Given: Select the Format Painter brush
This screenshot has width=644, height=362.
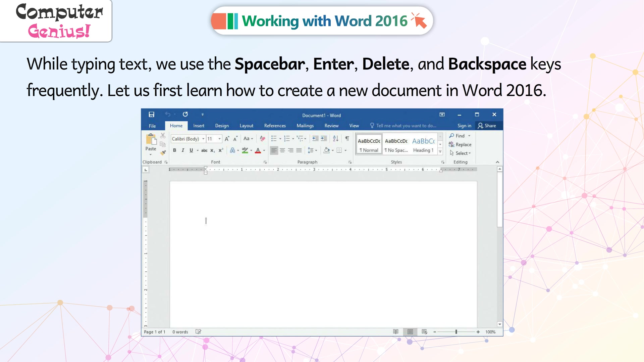Looking at the screenshot, I should click(x=163, y=152).
